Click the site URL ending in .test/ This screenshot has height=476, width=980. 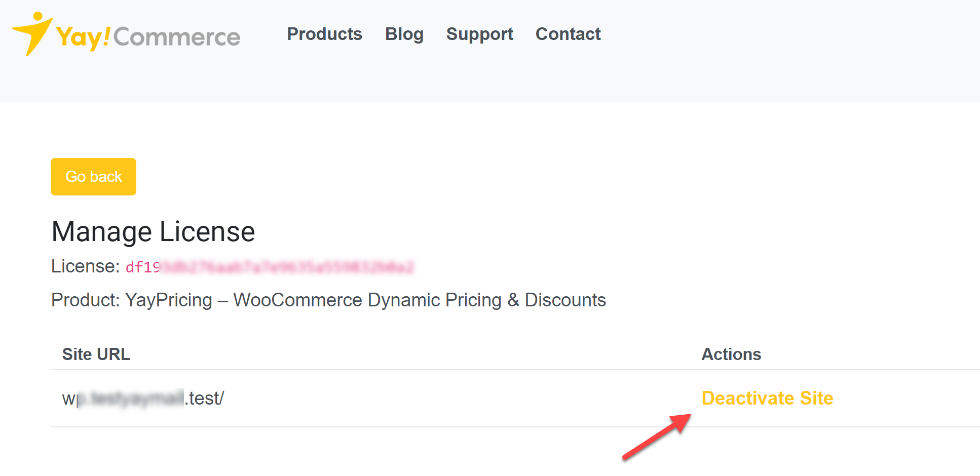(204, 399)
